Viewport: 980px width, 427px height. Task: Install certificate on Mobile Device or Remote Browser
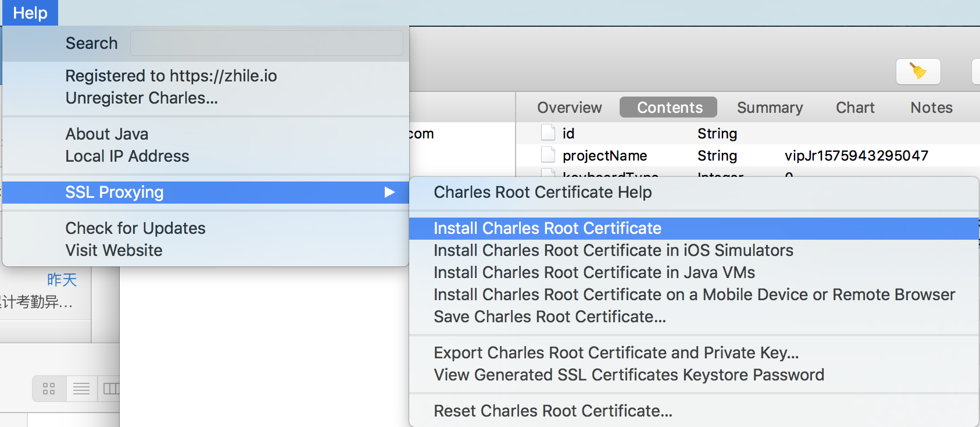(694, 294)
